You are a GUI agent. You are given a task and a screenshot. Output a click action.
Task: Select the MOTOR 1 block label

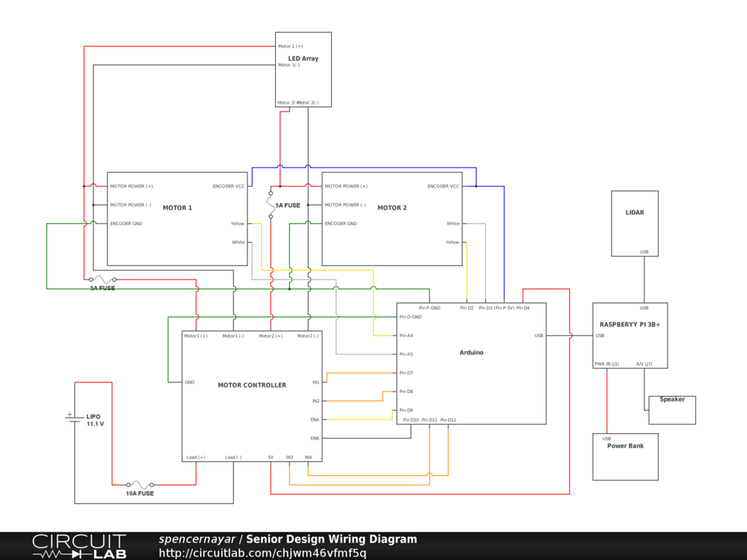(x=177, y=208)
